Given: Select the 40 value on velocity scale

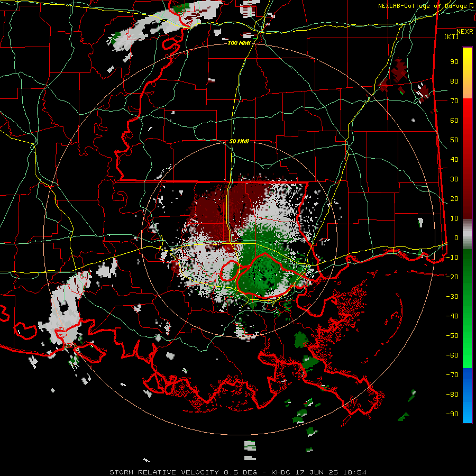Looking at the screenshot, I should [x=454, y=160].
